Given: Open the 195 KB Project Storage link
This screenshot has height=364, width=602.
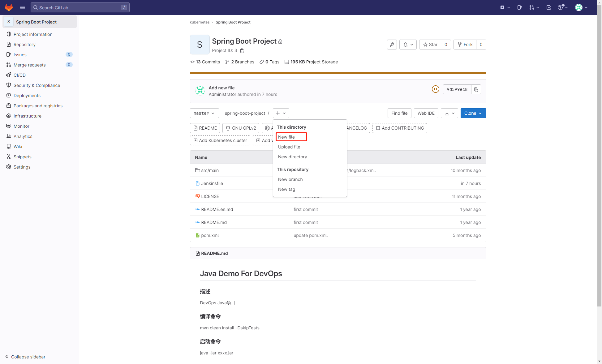Looking at the screenshot, I should pyautogui.click(x=311, y=62).
